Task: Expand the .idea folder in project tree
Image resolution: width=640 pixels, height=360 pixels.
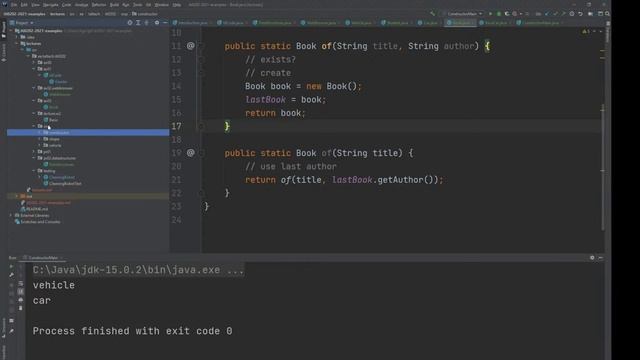Action: coord(17,37)
